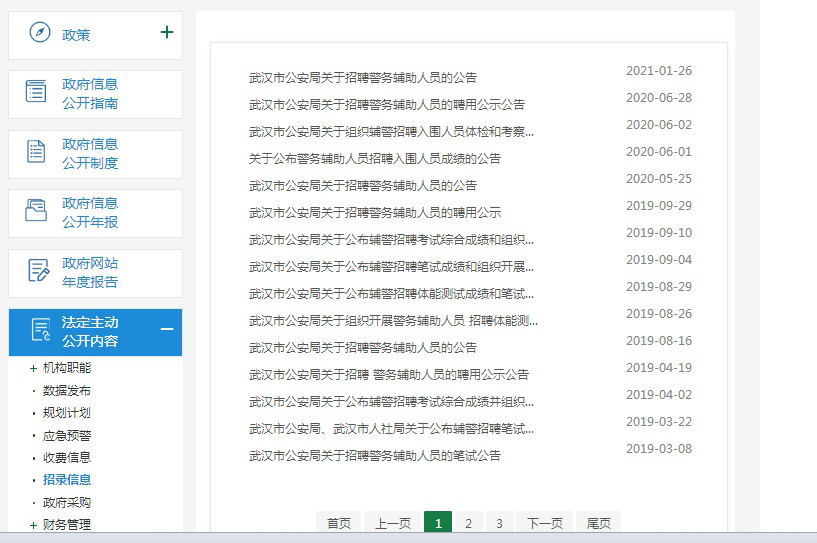This screenshot has width=817, height=543.
Task: Go to 上一页 previous page
Action: [392, 523]
